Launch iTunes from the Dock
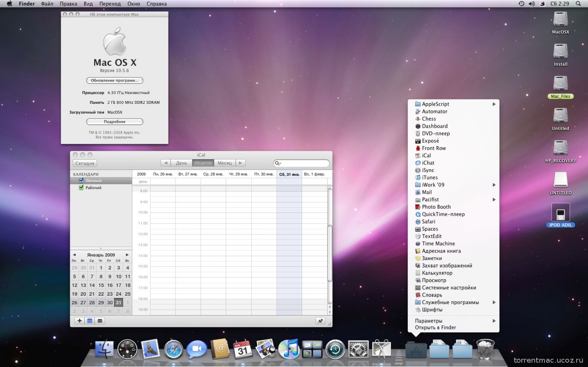Image resolution: width=588 pixels, height=367 pixels. pos(289,349)
